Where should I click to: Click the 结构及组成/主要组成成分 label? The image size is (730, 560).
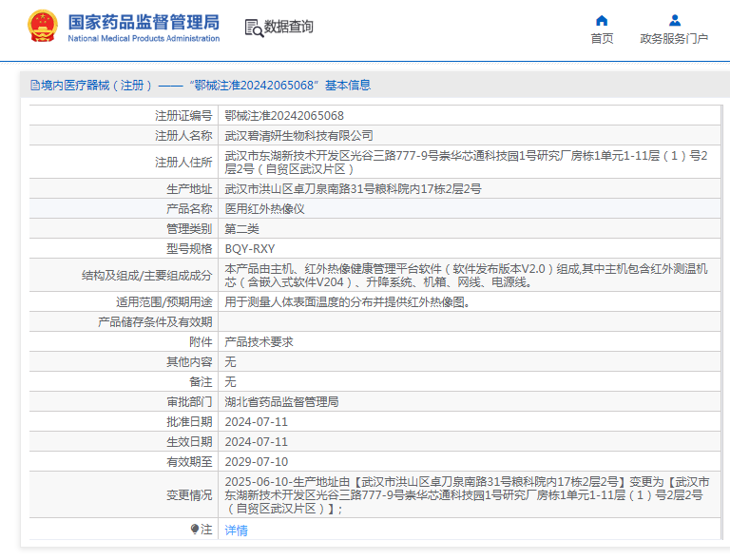click(147, 276)
